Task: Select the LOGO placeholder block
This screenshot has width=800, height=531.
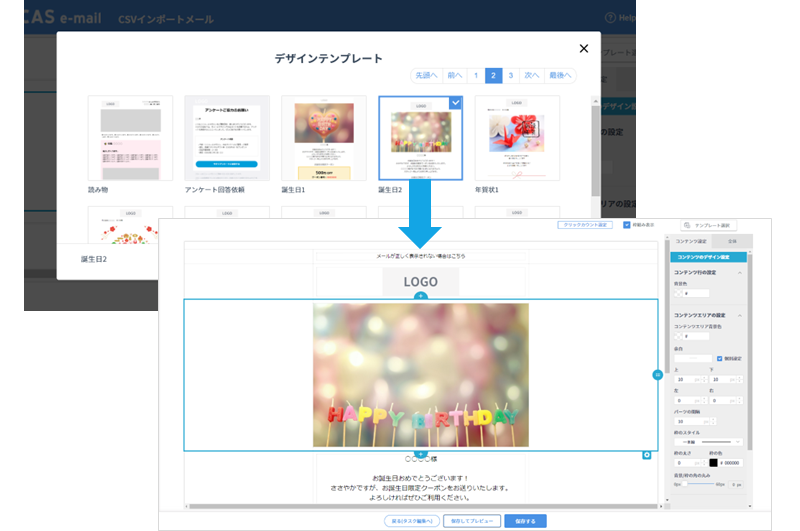Action: coord(420,282)
